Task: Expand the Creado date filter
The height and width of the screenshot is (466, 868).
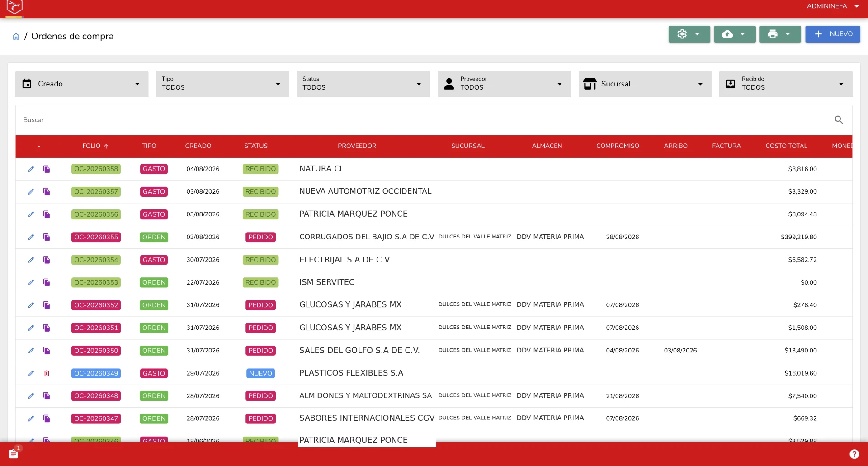Action: (x=82, y=84)
